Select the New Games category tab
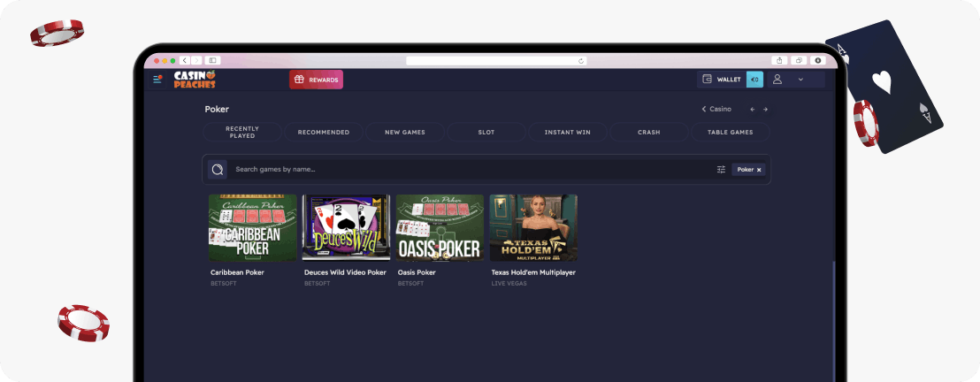The image size is (980, 382). (x=405, y=132)
